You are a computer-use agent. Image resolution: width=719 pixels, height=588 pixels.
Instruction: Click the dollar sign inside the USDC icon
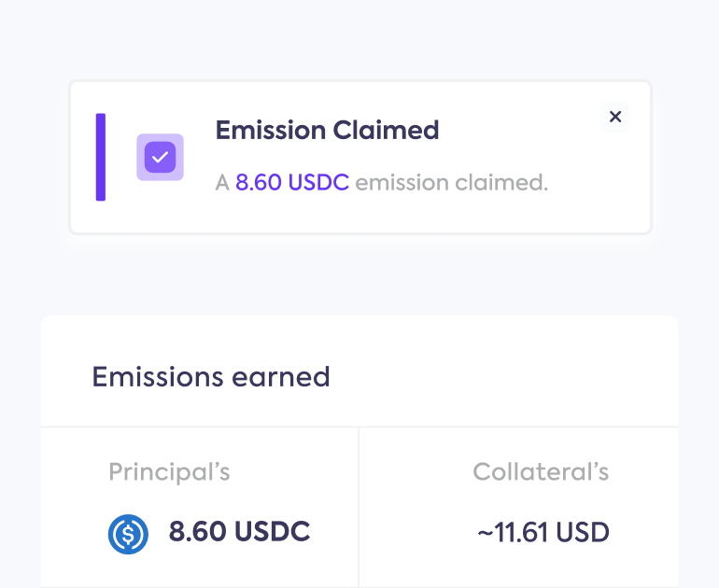pos(129,534)
